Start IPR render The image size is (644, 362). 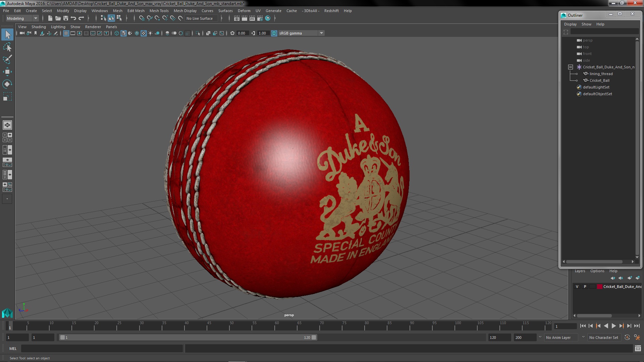click(252, 18)
